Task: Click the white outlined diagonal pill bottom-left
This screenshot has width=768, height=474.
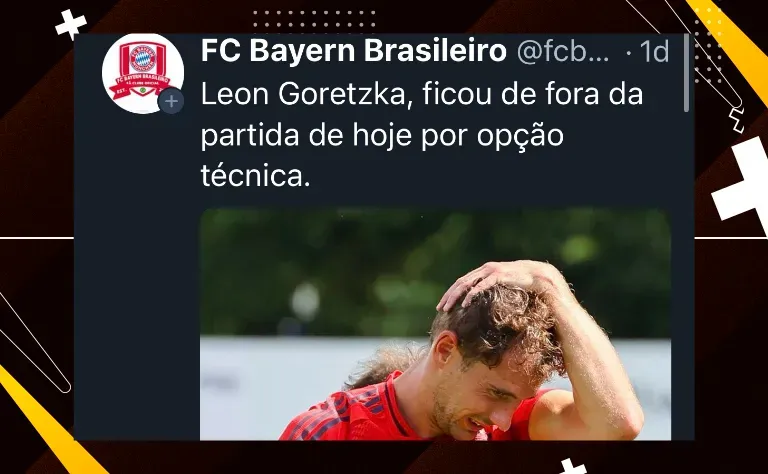Action: (33, 341)
